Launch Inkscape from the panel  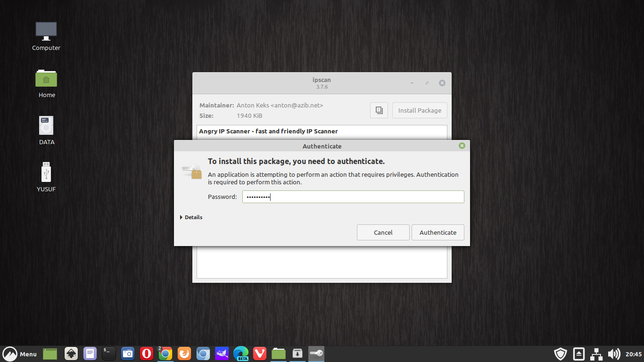click(71, 354)
